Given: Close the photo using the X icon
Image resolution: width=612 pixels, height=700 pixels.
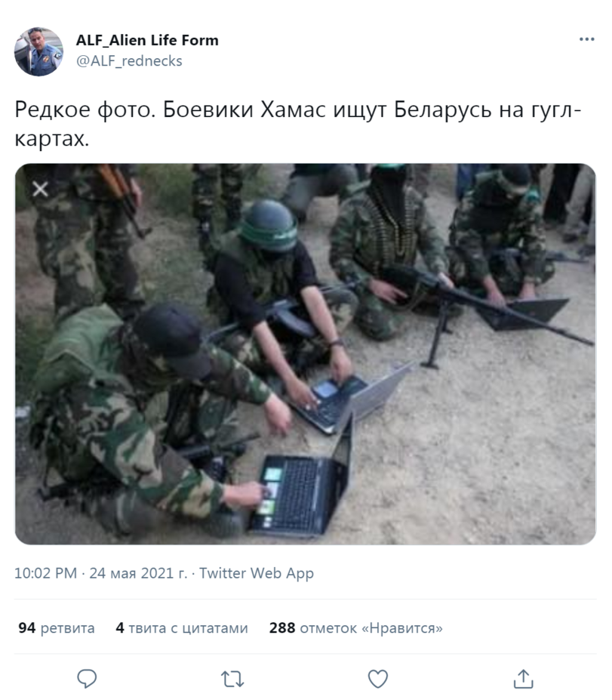Looking at the screenshot, I should (x=40, y=190).
